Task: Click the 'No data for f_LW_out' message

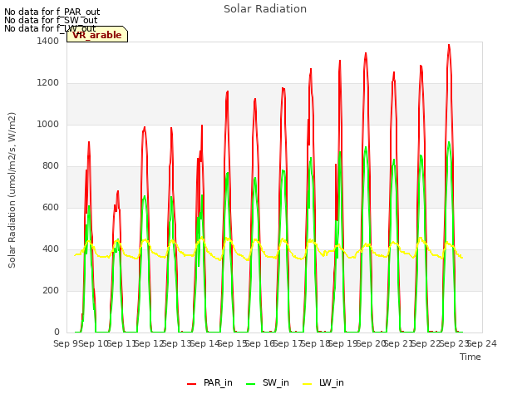Action: tap(50, 28)
